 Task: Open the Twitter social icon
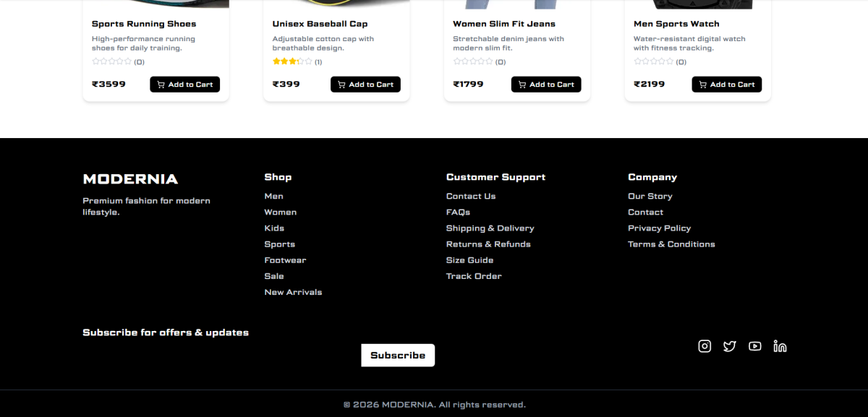point(729,346)
